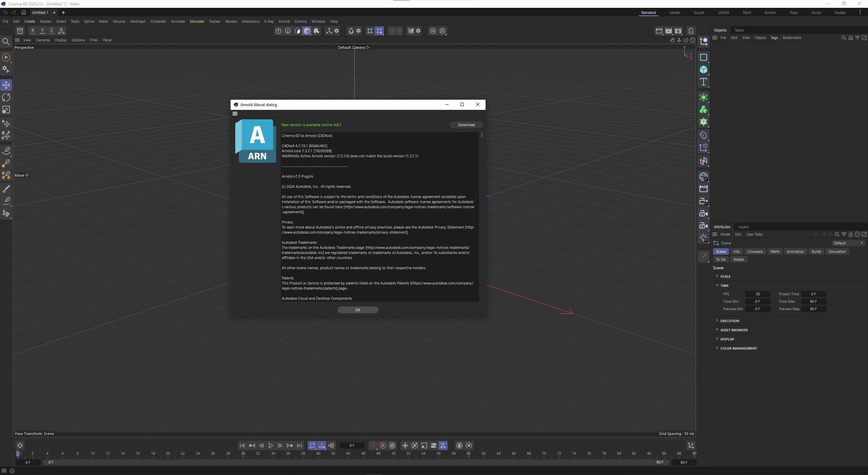Open the home icon next to Untitled 1

tap(23, 13)
